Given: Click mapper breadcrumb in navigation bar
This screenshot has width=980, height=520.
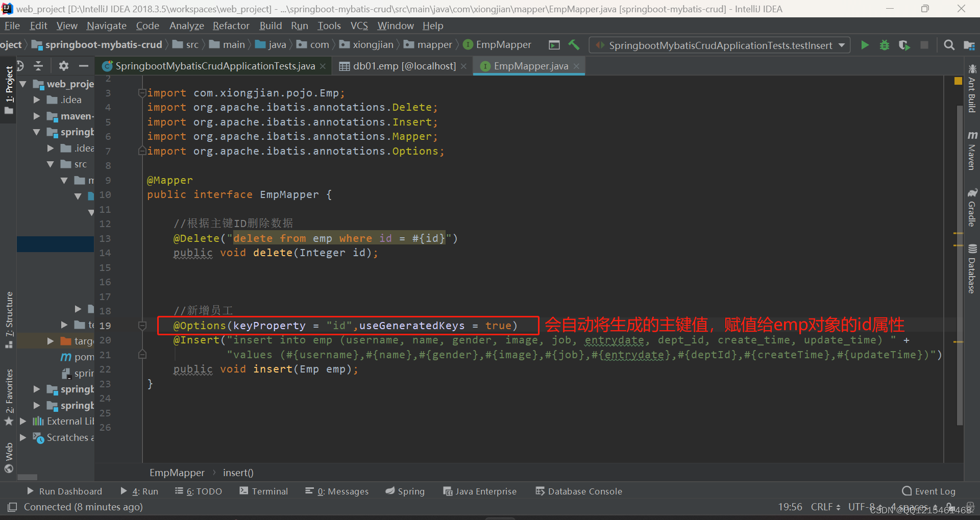Looking at the screenshot, I should [428, 45].
